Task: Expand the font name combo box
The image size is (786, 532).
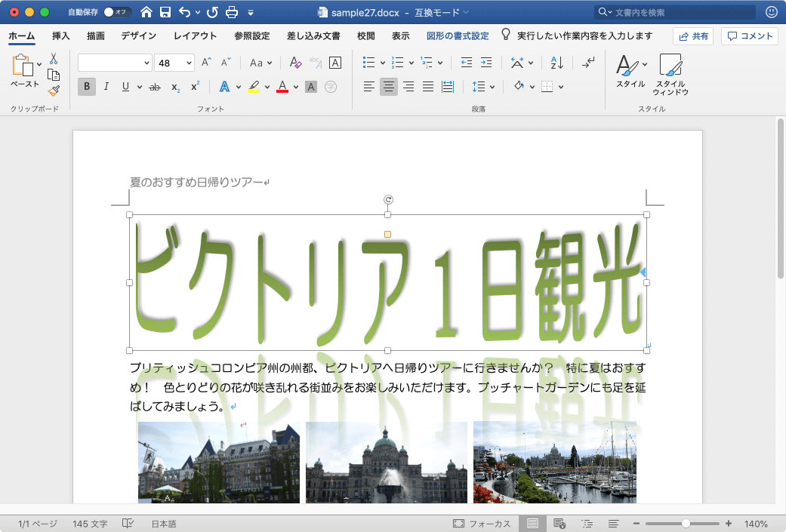Action: (x=146, y=63)
